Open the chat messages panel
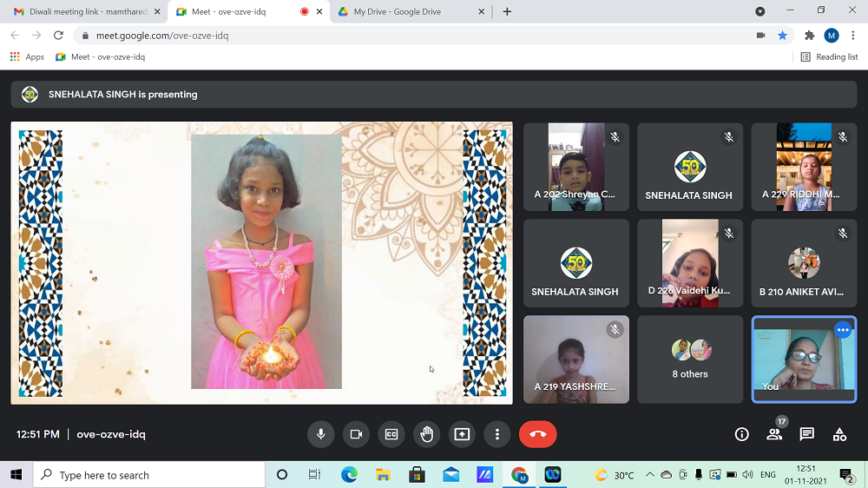 coord(806,434)
